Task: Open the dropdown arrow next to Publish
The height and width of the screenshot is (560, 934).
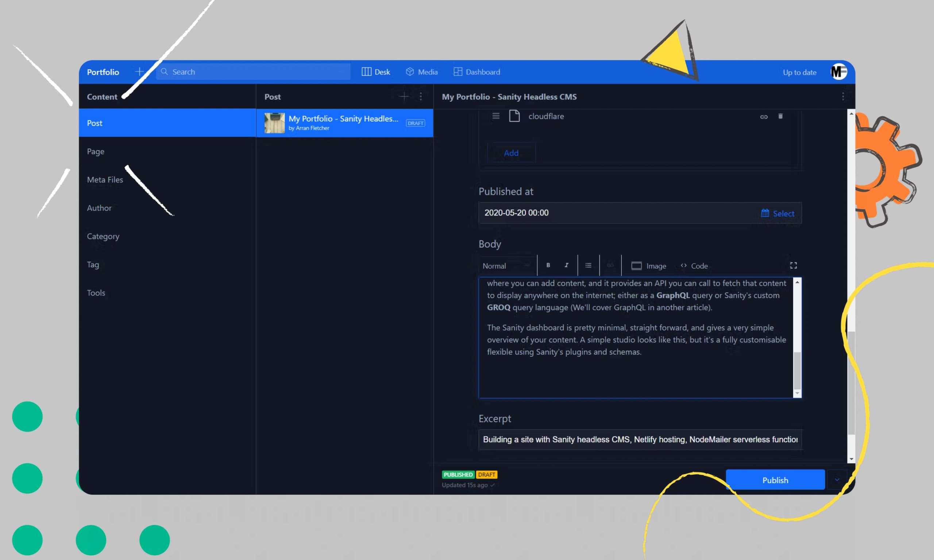Action: coord(837,480)
